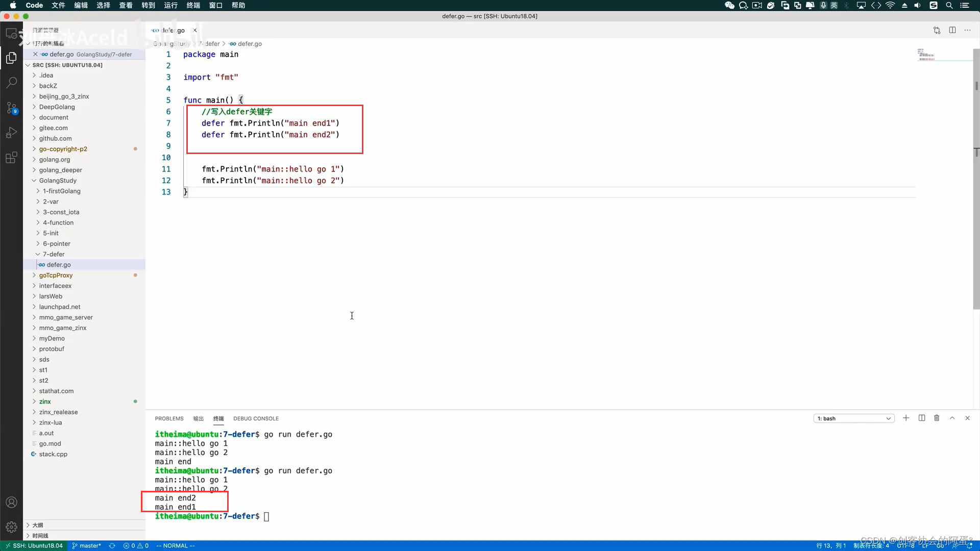Kill the terminal with trash icon

point(937,418)
